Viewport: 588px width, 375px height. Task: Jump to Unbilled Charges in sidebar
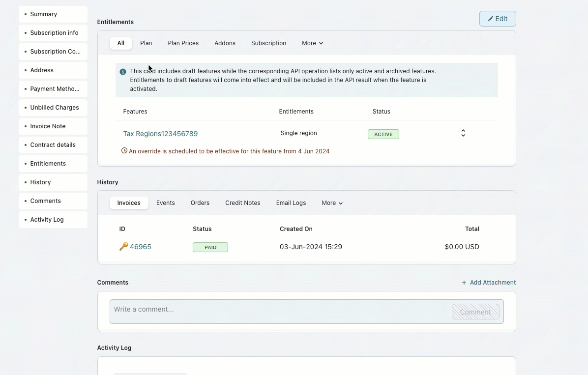[53, 108]
